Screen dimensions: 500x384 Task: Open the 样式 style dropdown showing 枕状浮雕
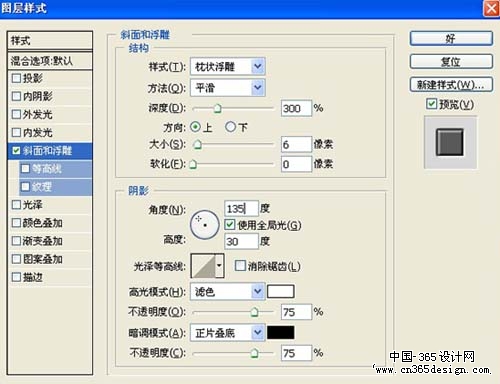tap(228, 67)
